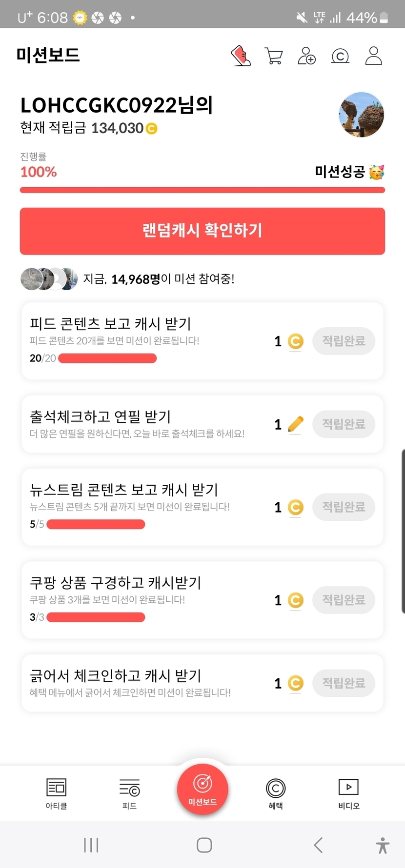Tap 적립완료 for 출석체크 mission

[344, 424]
